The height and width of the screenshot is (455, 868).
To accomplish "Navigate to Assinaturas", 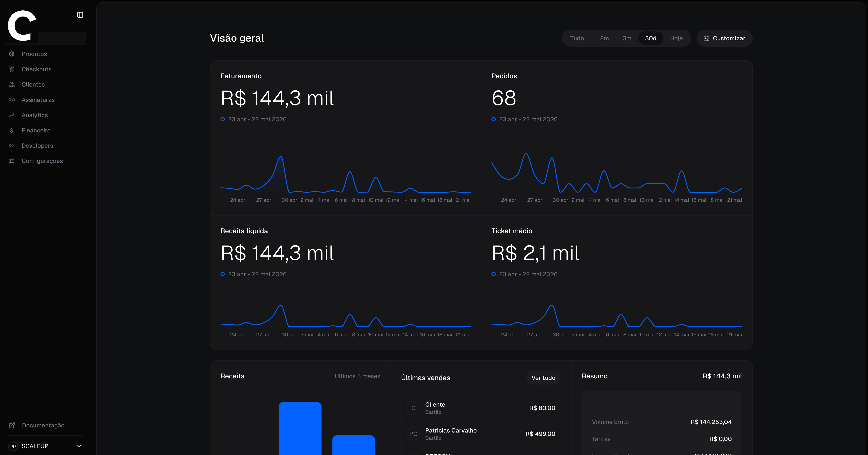I will coord(38,100).
